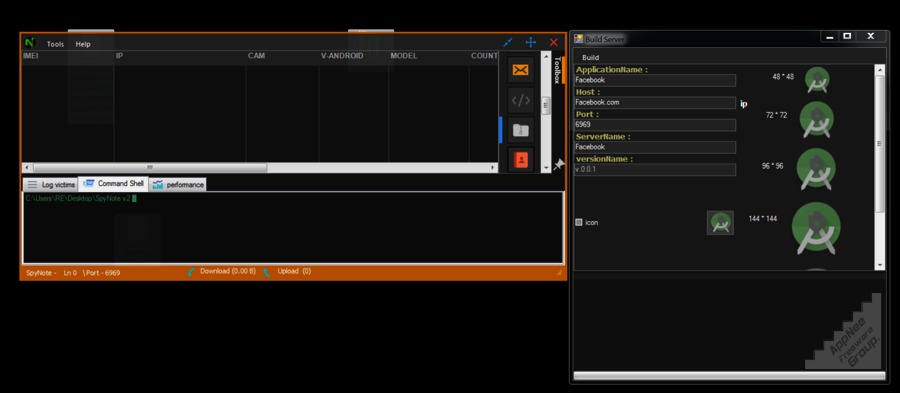Click the blue four-way move icon
The width and height of the screenshot is (900, 393).
pos(531,42)
